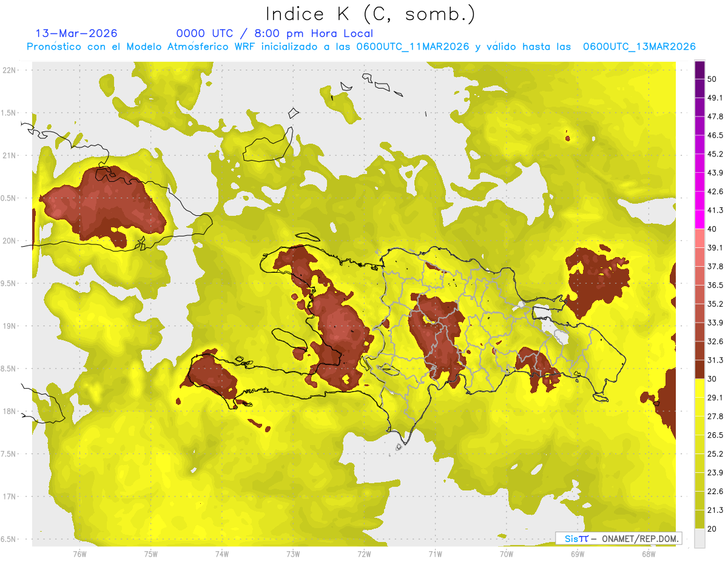Image resolution: width=728 pixels, height=562 pixels.
Task: Click the '68W' longitude axis label
Action: [x=649, y=554]
